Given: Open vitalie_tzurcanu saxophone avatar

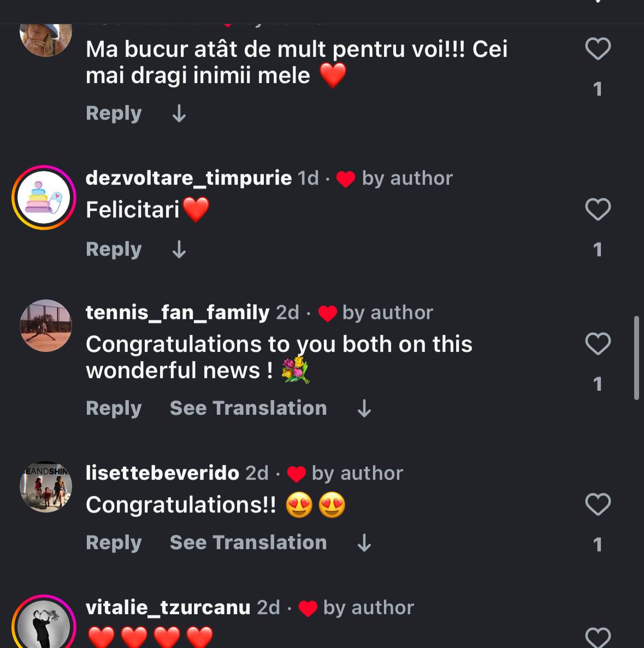Looking at the screenshot, I should tap(44, 625).
